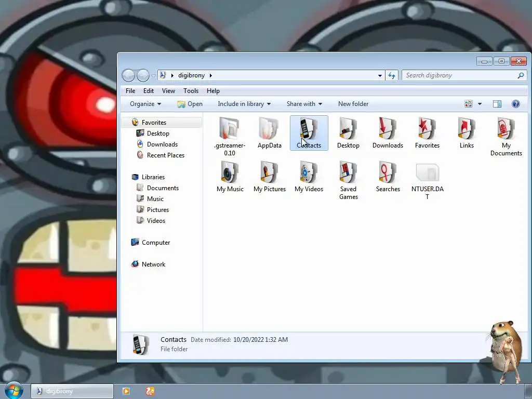Select the .gstreamer-0.10 folder icon
The height and width of the screenshot is (399, 532).
(229, 129)
